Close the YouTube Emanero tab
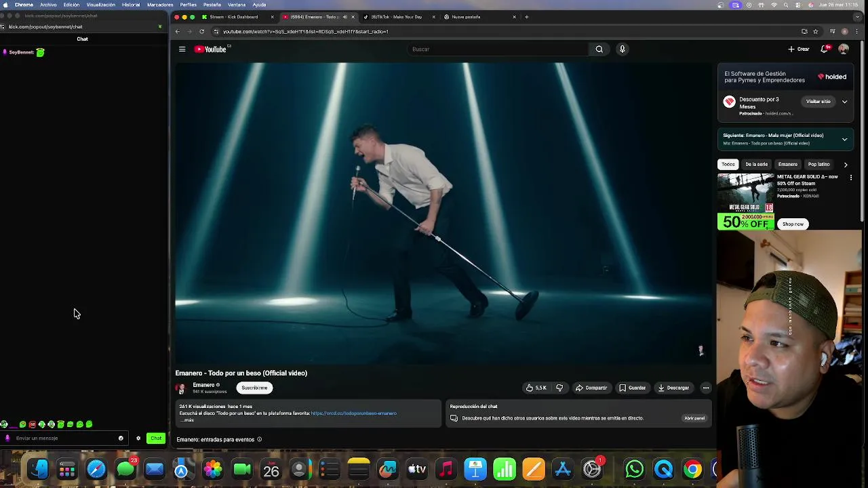This screenshot has height=488, width=868. [x=353, y=17]
